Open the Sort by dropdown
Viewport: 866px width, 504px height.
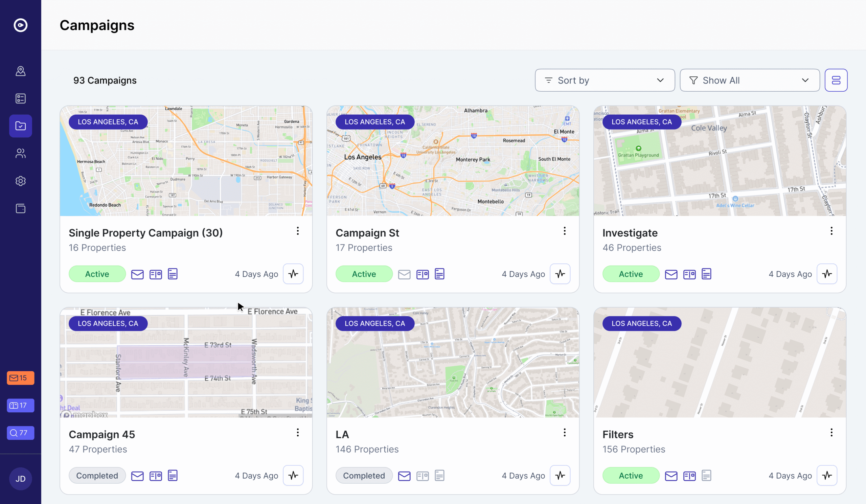point(605,80)
